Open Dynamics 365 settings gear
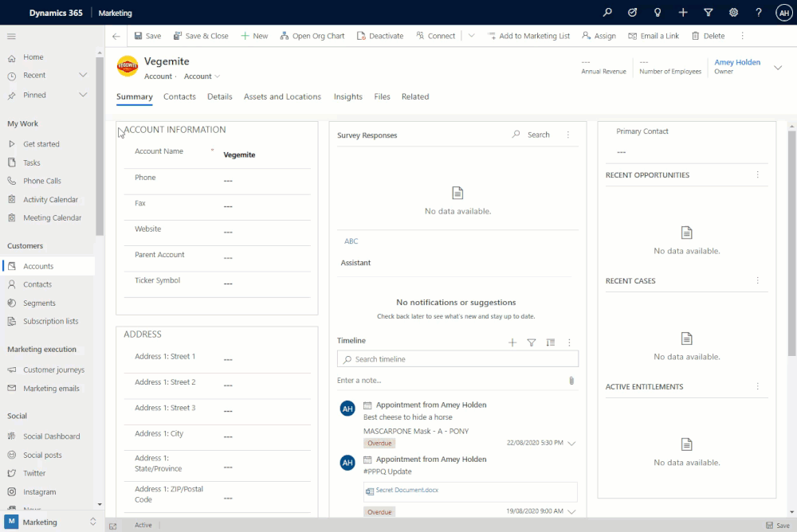797x532 pixels. pyautogui.click(x=734, y=13)
